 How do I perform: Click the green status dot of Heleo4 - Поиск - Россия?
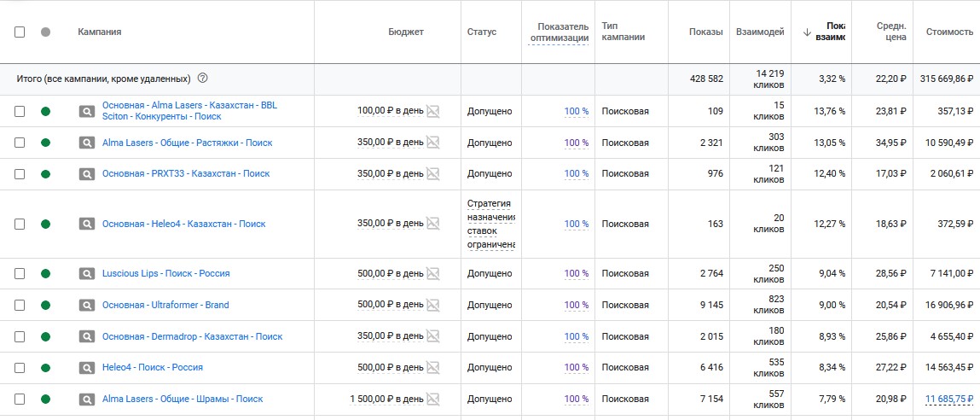point(45,367)
